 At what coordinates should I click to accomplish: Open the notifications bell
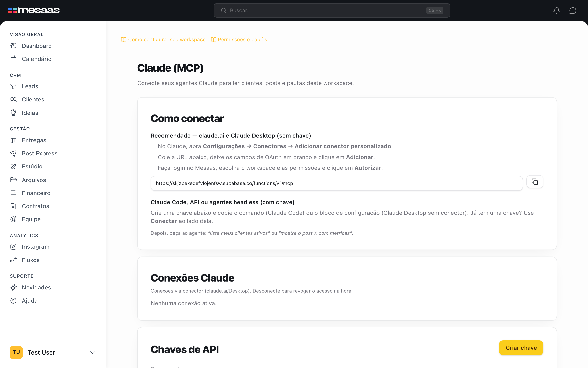pyautogui.click(x=556, y=10)
